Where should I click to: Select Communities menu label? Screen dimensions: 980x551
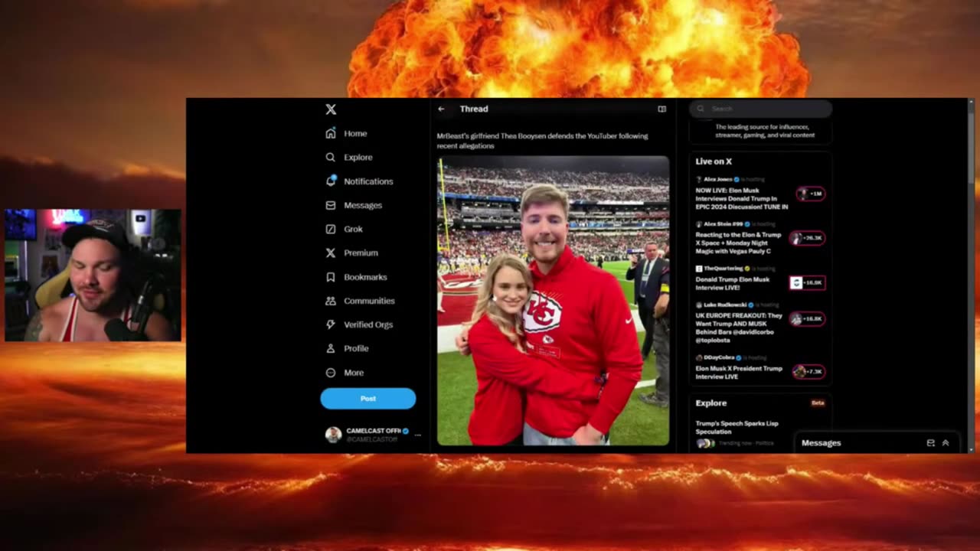(x=369, y=301)
